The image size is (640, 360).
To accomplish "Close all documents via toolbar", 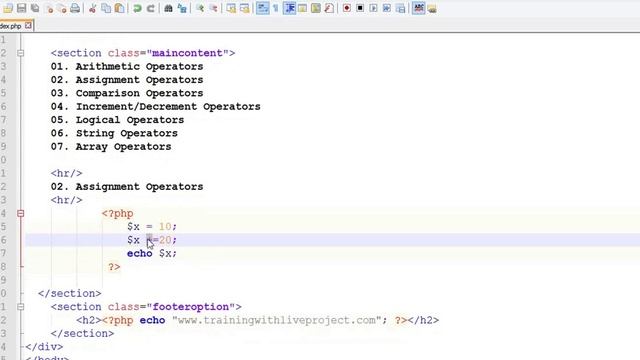I will pos(62,8).
